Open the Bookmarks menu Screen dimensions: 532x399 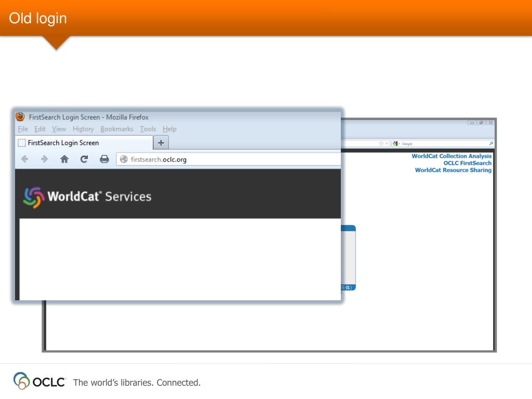pyautogui.click(x=117, y=129)
